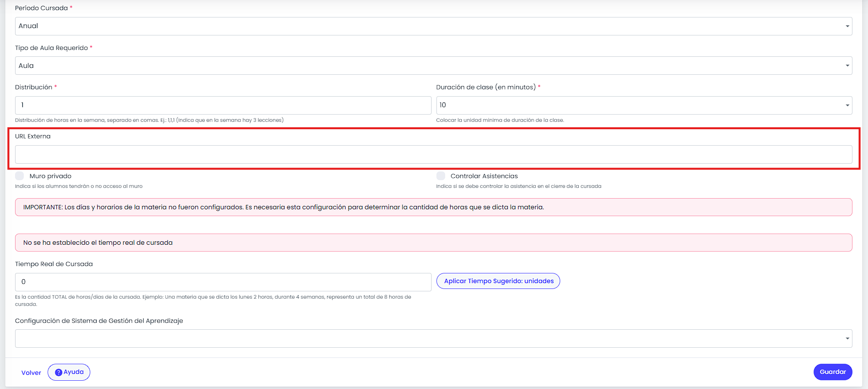Go back via the Volver link
Image resolution: width=868 pixels, height=389 pixels.
(x=31, y=372)
